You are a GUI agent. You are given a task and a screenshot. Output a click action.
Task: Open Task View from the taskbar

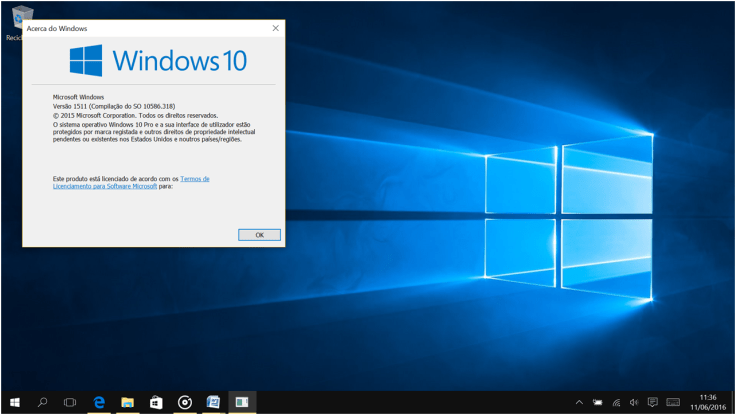(71, 402)
